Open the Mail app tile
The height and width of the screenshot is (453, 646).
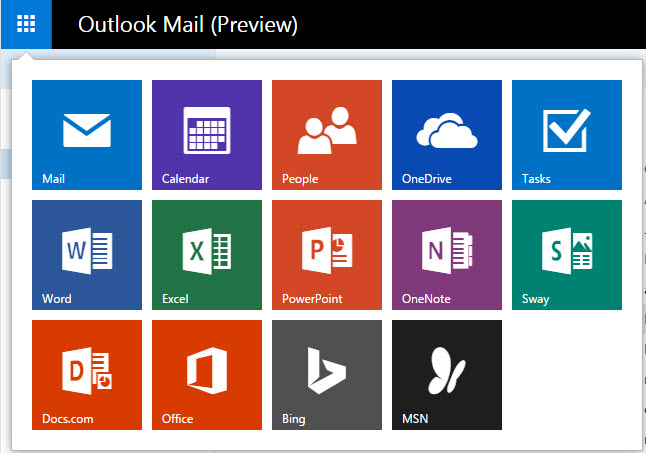pyautogui.click(x=87, y=134)
